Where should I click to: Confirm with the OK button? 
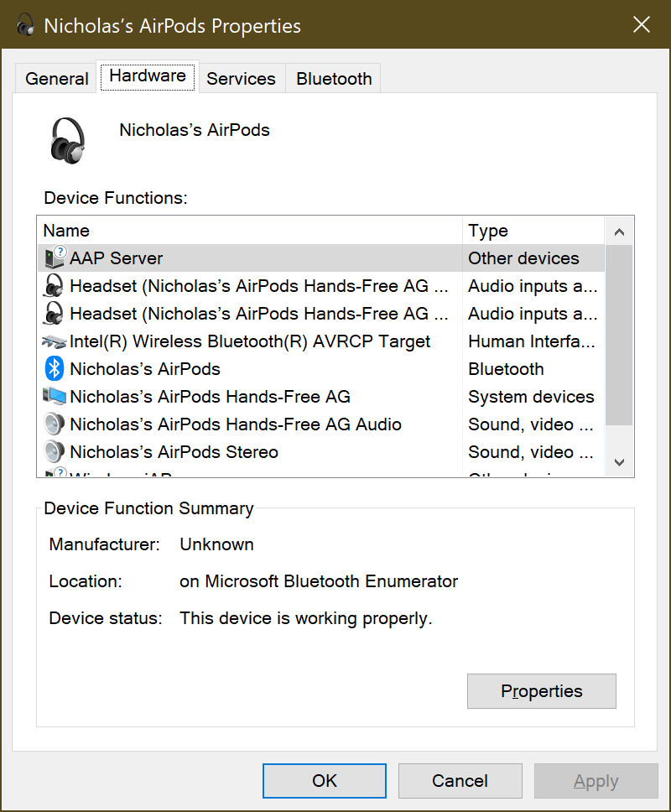click(324, 780)
